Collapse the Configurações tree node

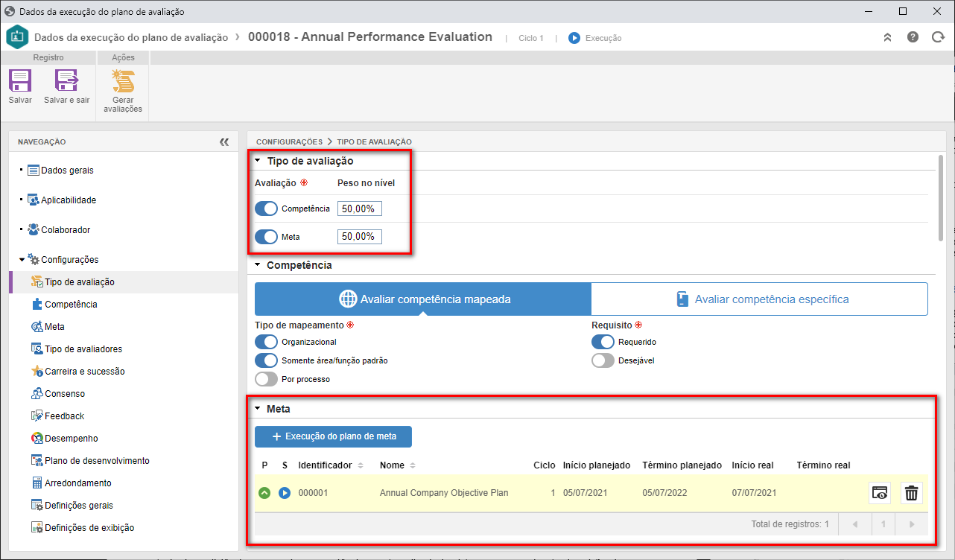point(22,260)
